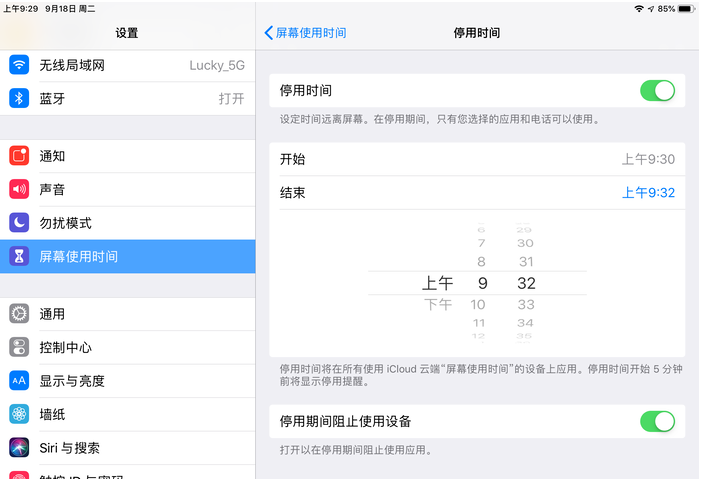The height and width of the screenshot is (479, 702).
Task: Open 显示与亮度 settings
Action: [128, 381]
